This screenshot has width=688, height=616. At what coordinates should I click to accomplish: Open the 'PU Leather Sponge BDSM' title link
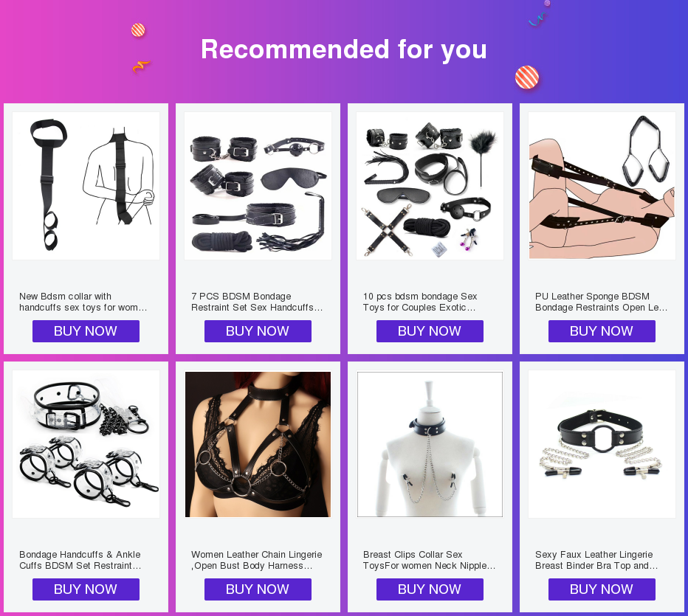click(601, 302)
